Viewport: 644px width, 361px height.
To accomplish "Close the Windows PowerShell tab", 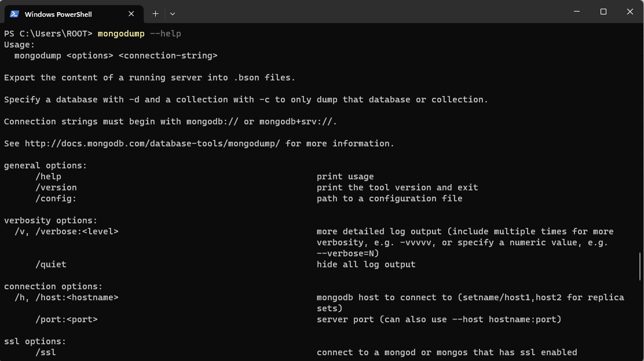I will point(131,14).
